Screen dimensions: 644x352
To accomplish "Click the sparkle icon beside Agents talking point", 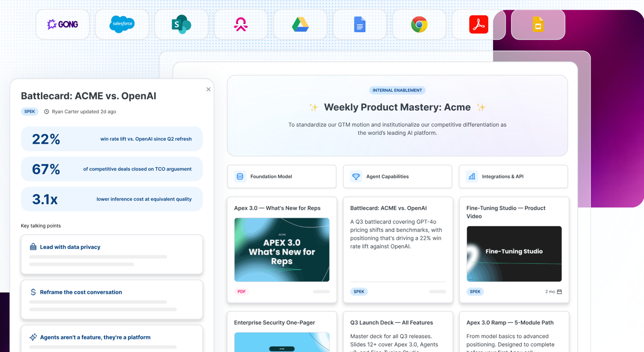I will [33, 337].
